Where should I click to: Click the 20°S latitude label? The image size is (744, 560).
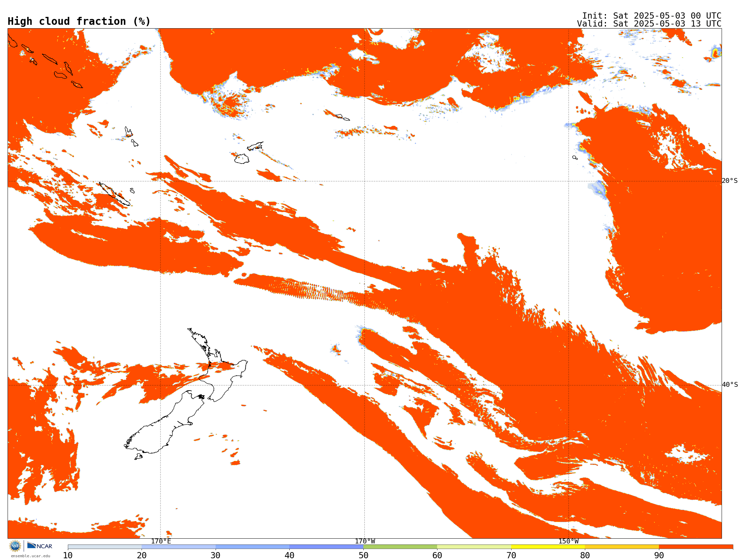(x=730, y=181)
